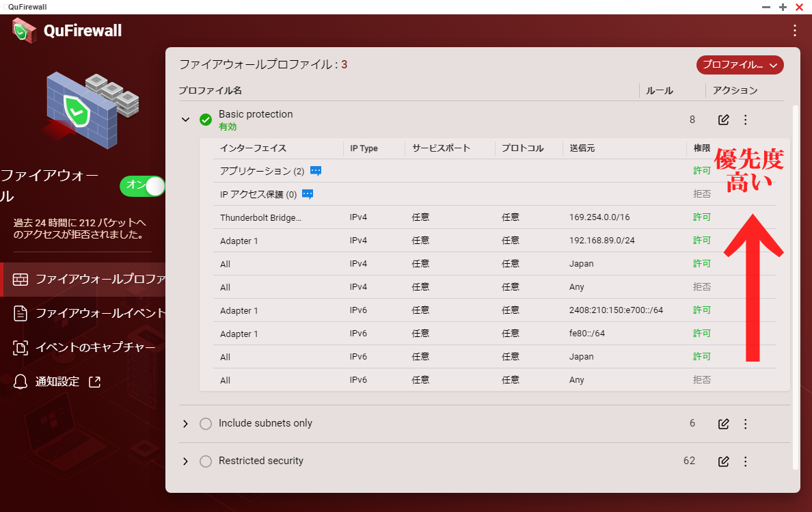
Task: Click the Restricted security profile name
Action: pos(260,460)
